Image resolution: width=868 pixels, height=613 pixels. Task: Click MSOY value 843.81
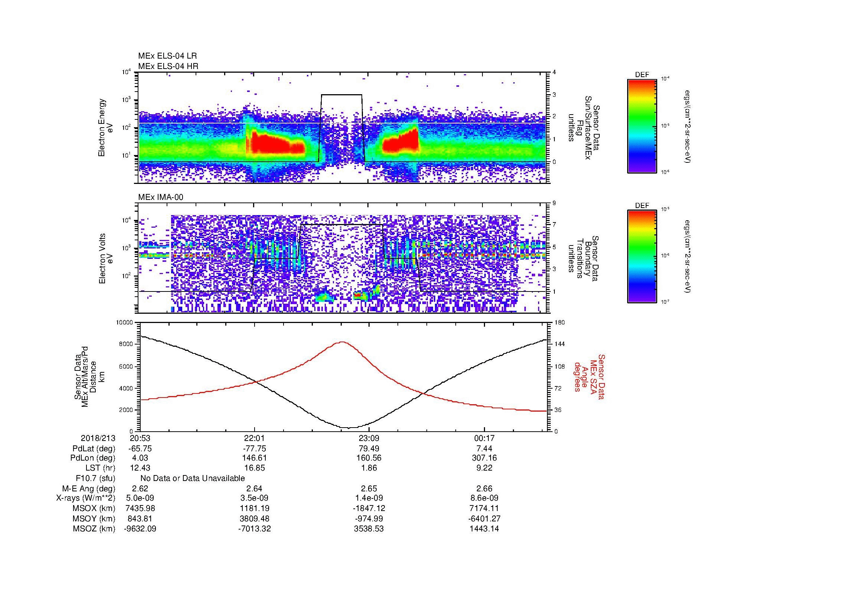point(140,518)
